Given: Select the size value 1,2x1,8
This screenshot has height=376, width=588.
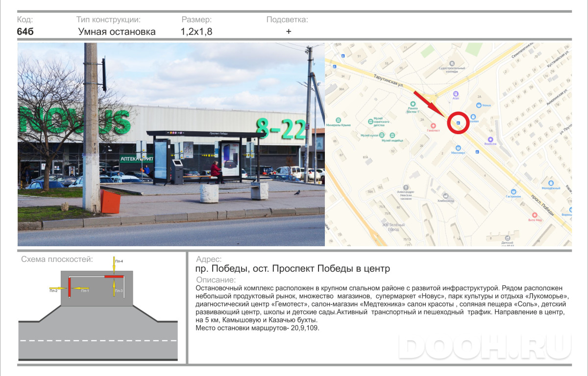Looking at the screenshot, I should 196,32.
